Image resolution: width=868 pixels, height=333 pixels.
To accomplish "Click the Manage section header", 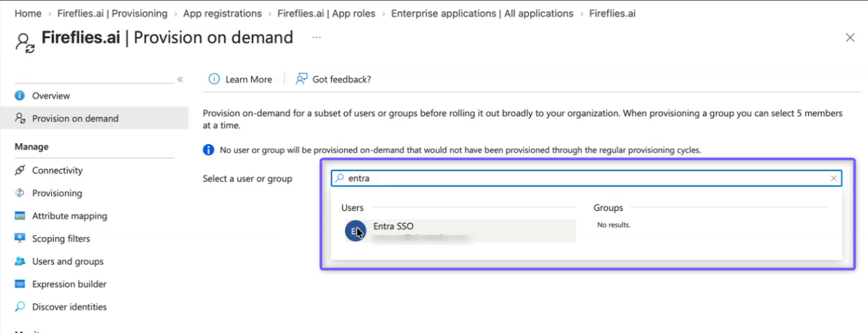I will point(31,147).
